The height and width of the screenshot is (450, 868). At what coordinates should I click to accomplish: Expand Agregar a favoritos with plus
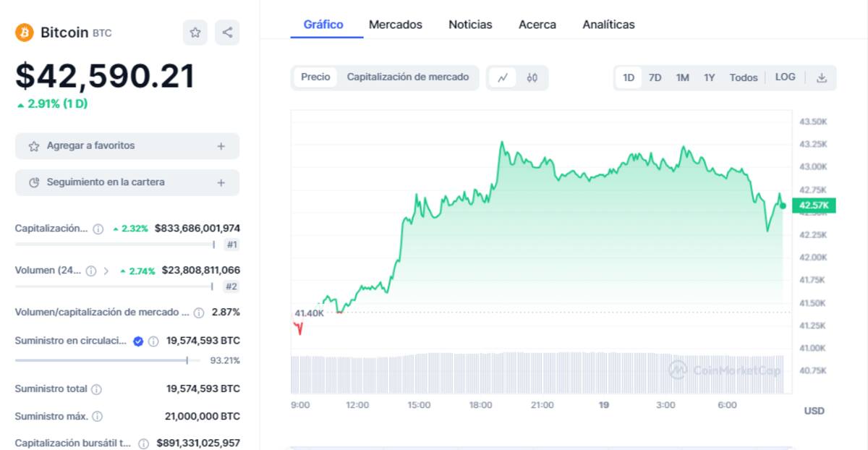[221, 146]
